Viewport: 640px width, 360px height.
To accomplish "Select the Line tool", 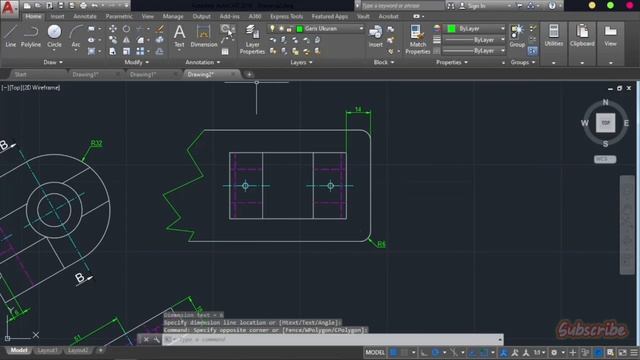I will (11, 36).
